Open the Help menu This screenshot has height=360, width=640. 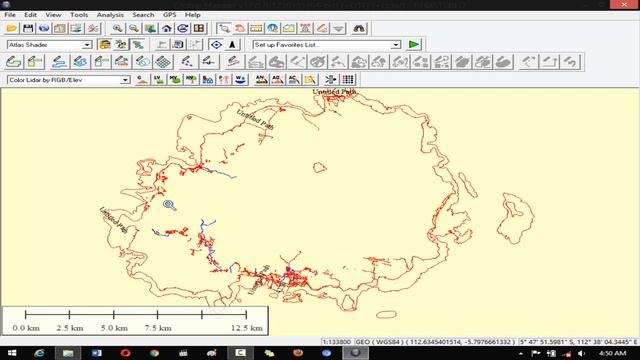193,15
